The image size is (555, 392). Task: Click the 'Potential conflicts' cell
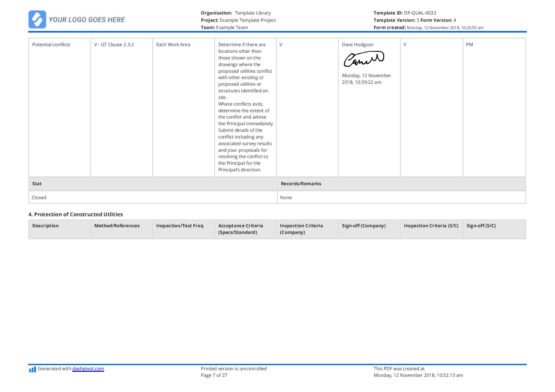click(59, 107)
